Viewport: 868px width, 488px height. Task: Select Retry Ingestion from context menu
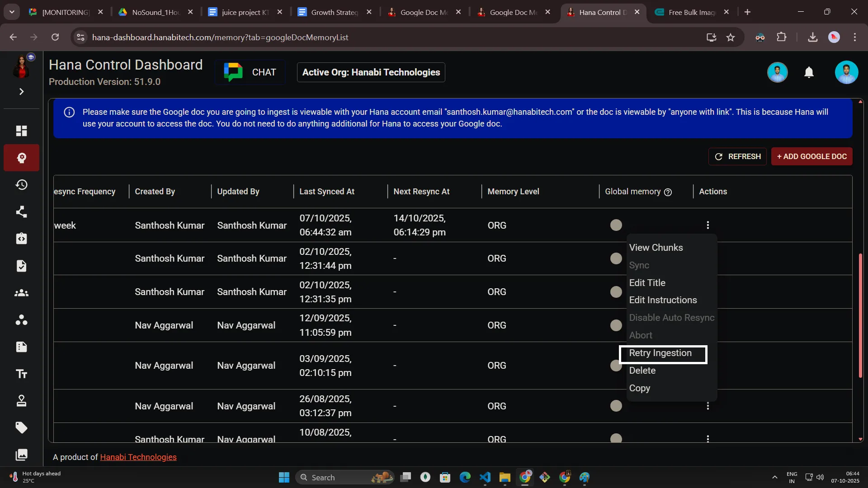(x=660, y=354)
